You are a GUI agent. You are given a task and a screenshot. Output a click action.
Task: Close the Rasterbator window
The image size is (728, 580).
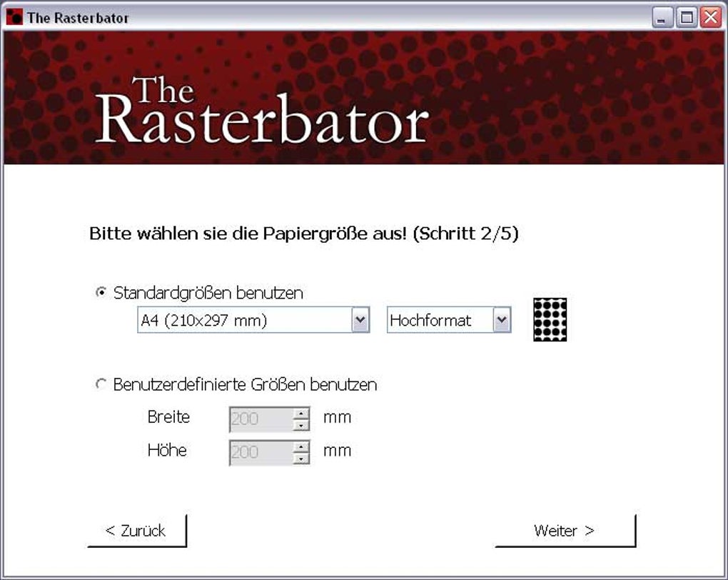(711, 18)
